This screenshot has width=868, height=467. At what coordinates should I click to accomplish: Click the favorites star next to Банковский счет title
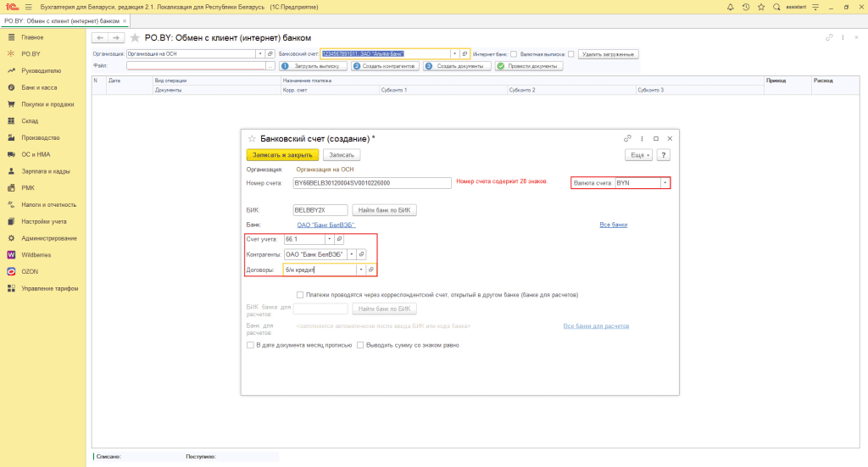pos(251,138)
